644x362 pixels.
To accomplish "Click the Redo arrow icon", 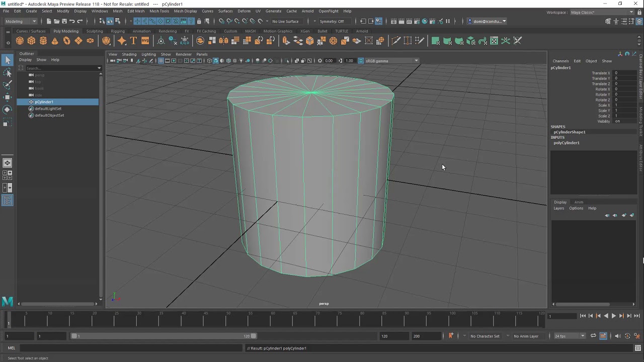I will (79, 21).
